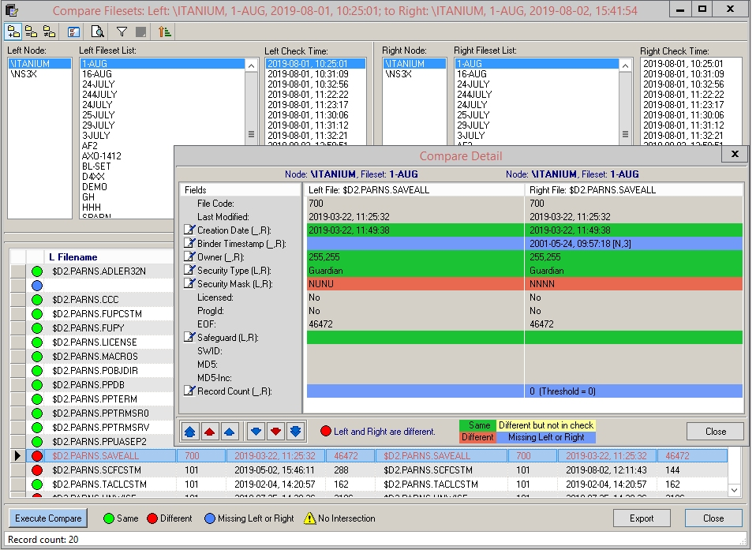Select 16-AUG in the Right Fileset List
Image resolution: width=756 pixels, height=550 pixels.
[x=471, y=74]
